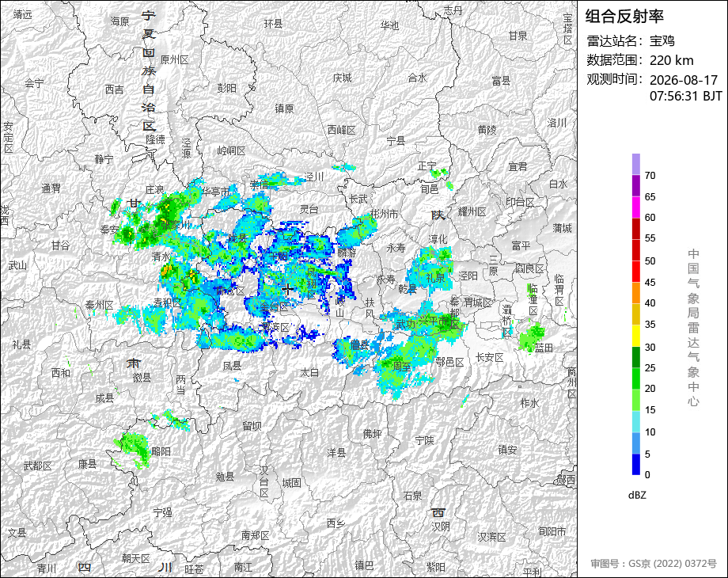Click the 蓝田 label near green echo

click(x=544, y=348)
